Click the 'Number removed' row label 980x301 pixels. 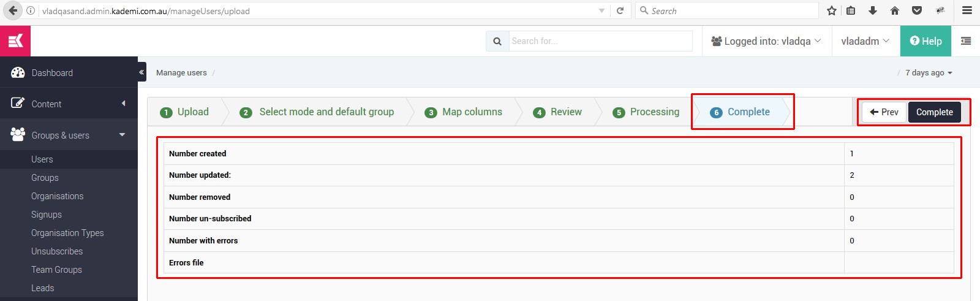coord(200,197)
